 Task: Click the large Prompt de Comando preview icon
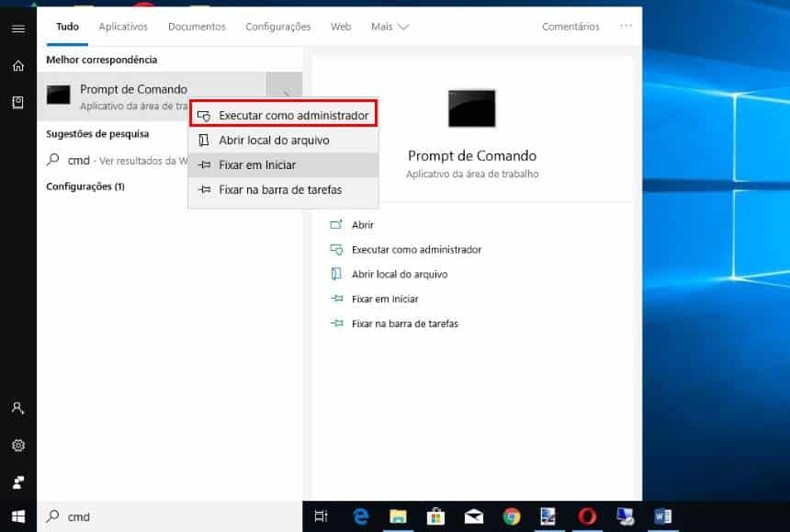[471, 108]
